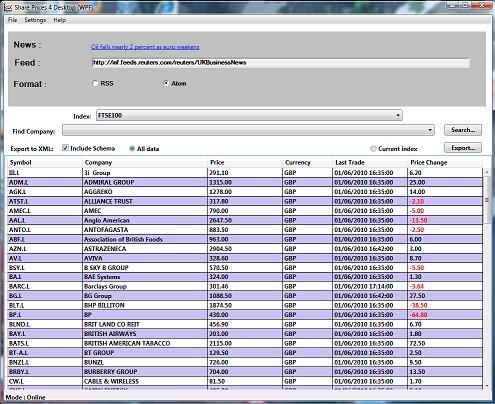Click the table scrollbar up arrow
The image size is (495, 404).
487,172
